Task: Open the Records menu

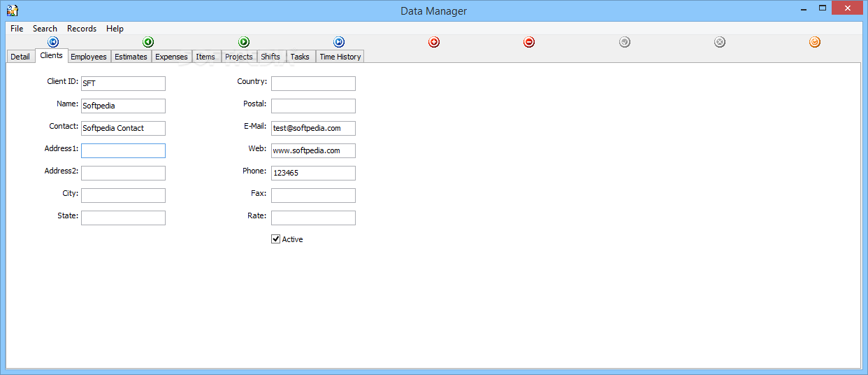Action: click(82, 29)
